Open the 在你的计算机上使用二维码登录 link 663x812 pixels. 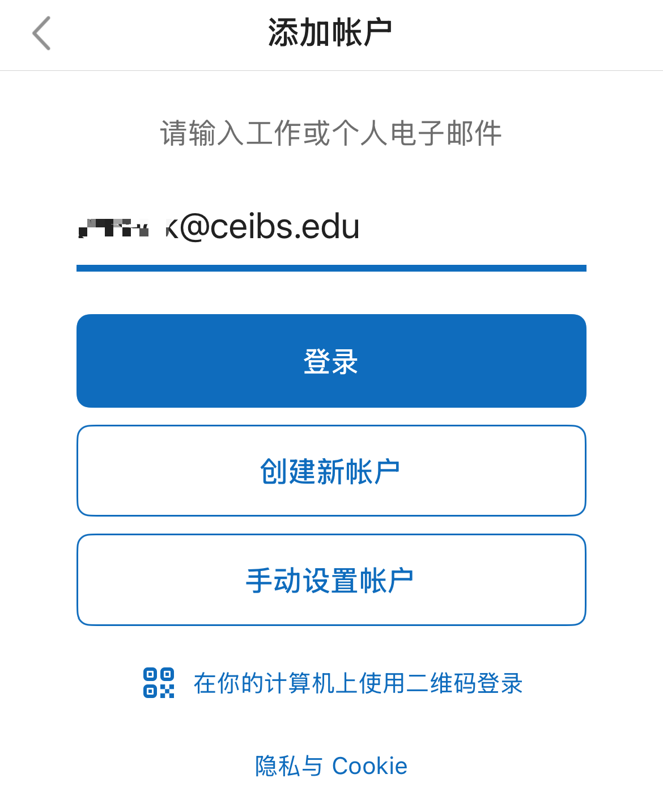(357, 683)
